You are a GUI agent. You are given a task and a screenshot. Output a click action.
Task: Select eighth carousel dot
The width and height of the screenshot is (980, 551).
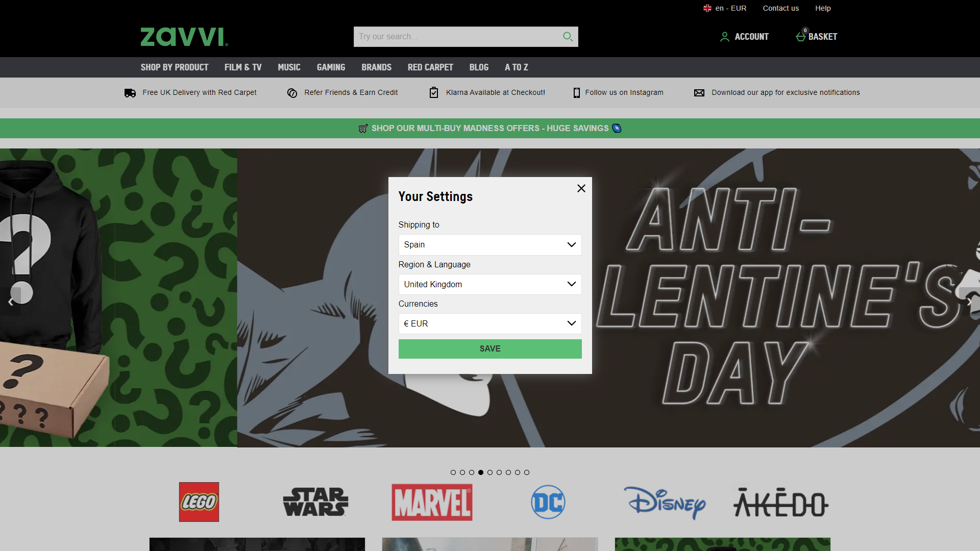click(518, 472)
